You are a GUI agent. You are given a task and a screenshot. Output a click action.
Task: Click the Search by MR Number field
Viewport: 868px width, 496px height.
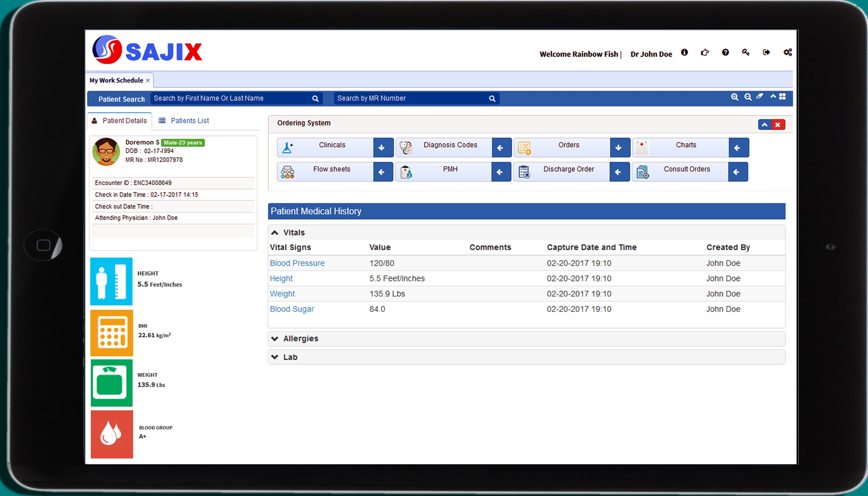411,99
